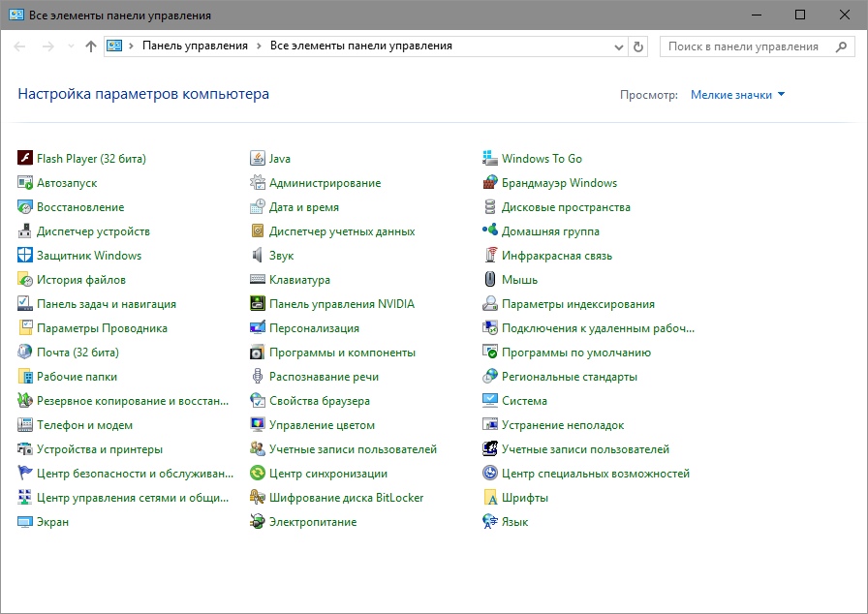Click the Мышь mouse icon
The width and height of the screenshot is (868, 614).
(x=490, y=279)
